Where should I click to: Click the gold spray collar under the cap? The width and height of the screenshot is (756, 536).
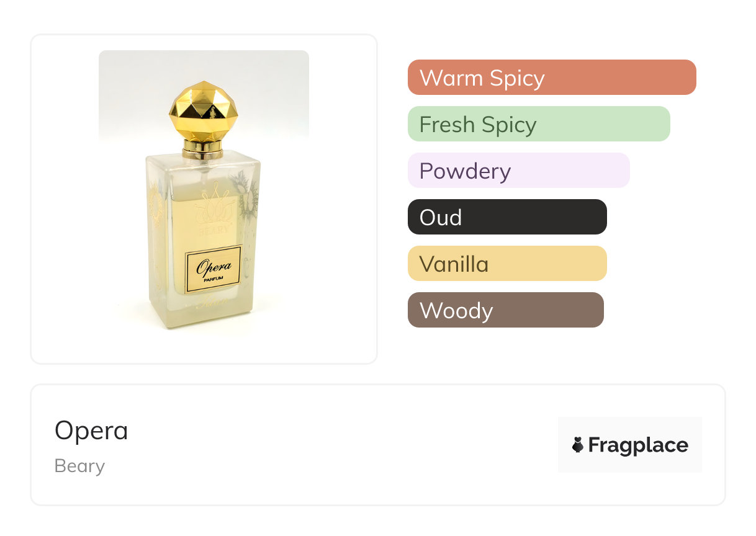coord(202,149)
